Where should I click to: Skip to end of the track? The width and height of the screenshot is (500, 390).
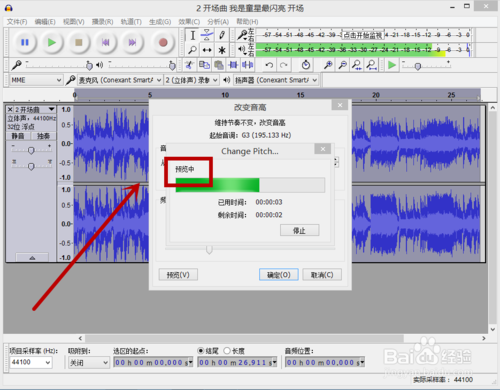133,43
